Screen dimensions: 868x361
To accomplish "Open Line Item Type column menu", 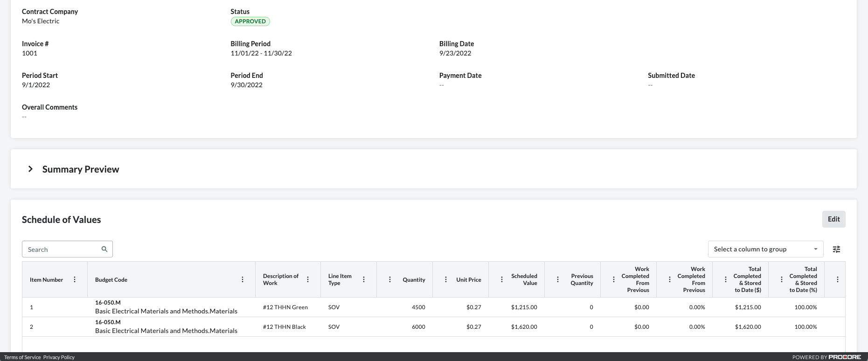I will pos(364,280).
